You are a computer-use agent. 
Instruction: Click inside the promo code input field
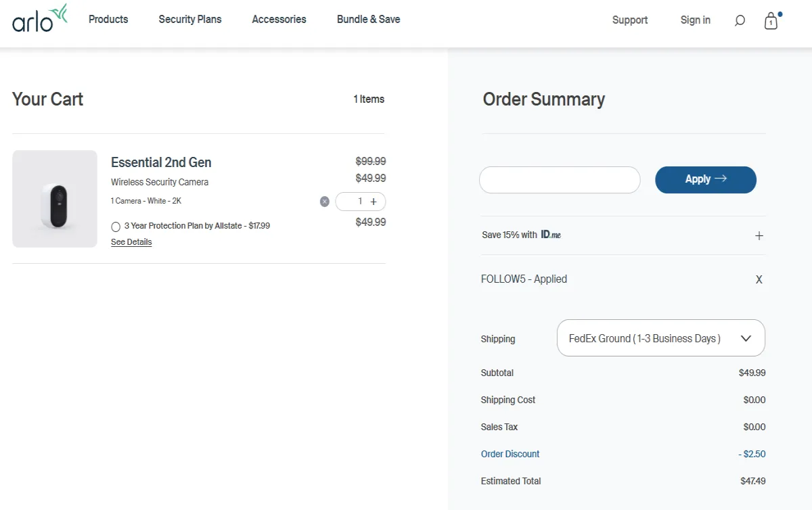point(559,179)
